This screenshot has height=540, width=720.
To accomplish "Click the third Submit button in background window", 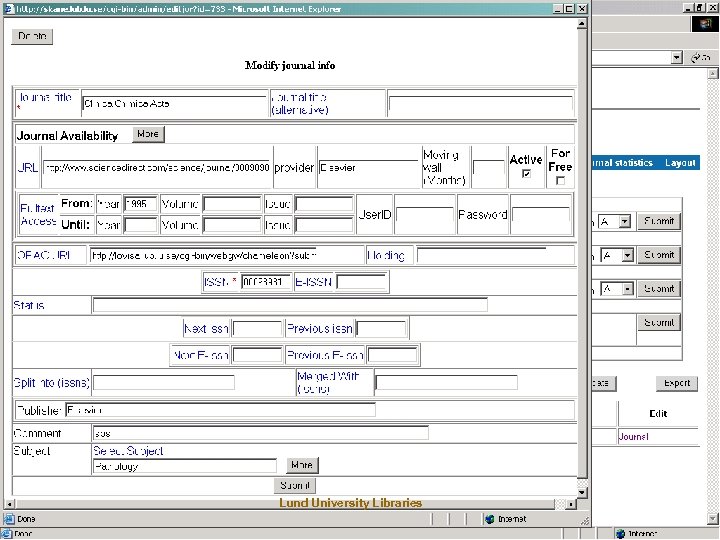I will point(659,289).
